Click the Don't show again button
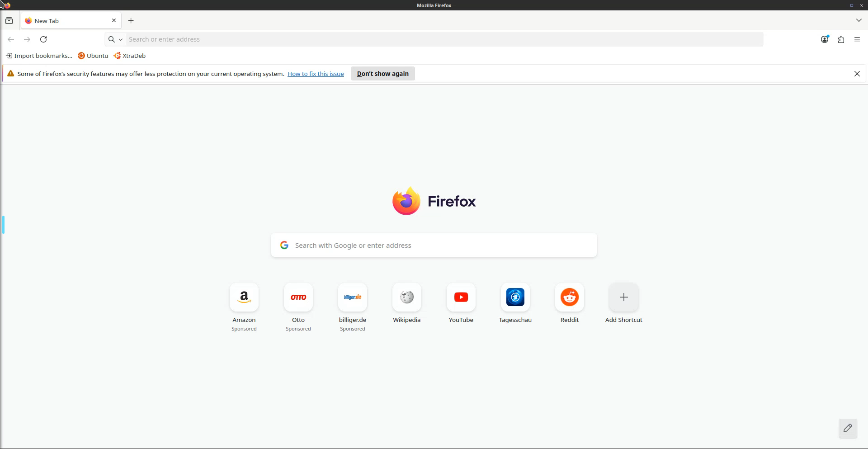The image size is (868, 449). point(383,74)
